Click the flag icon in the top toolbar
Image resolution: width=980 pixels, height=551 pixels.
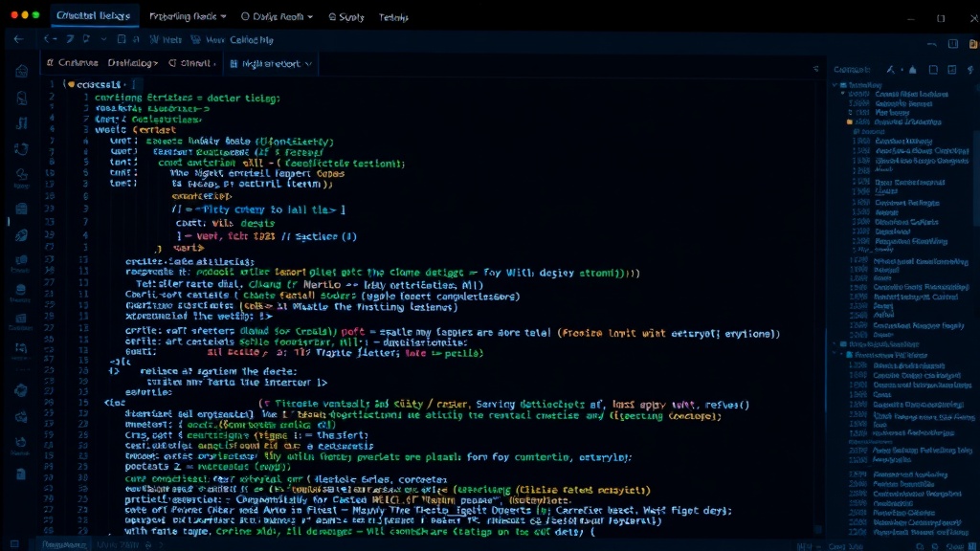[x=86, y=39]
